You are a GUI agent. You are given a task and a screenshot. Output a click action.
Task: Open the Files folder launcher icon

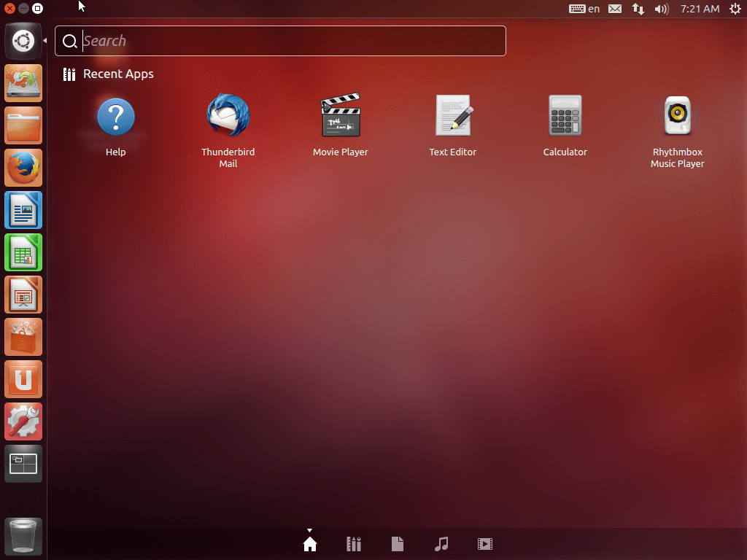pos(23,125)
